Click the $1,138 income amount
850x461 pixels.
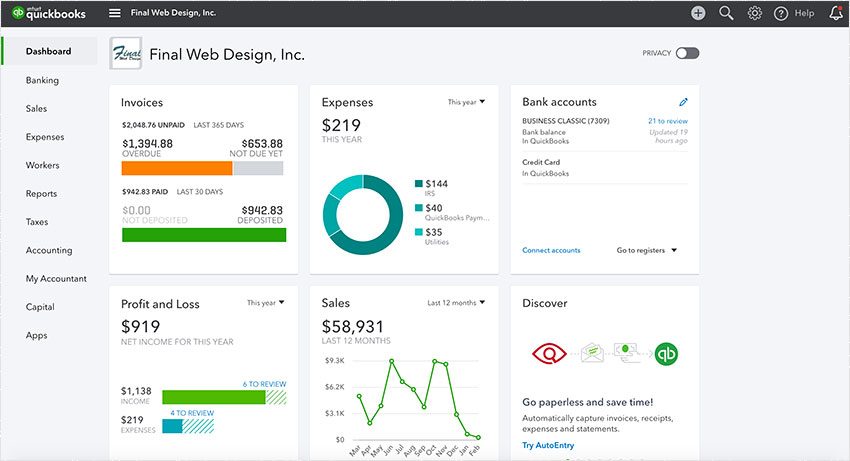click(136, 391)
